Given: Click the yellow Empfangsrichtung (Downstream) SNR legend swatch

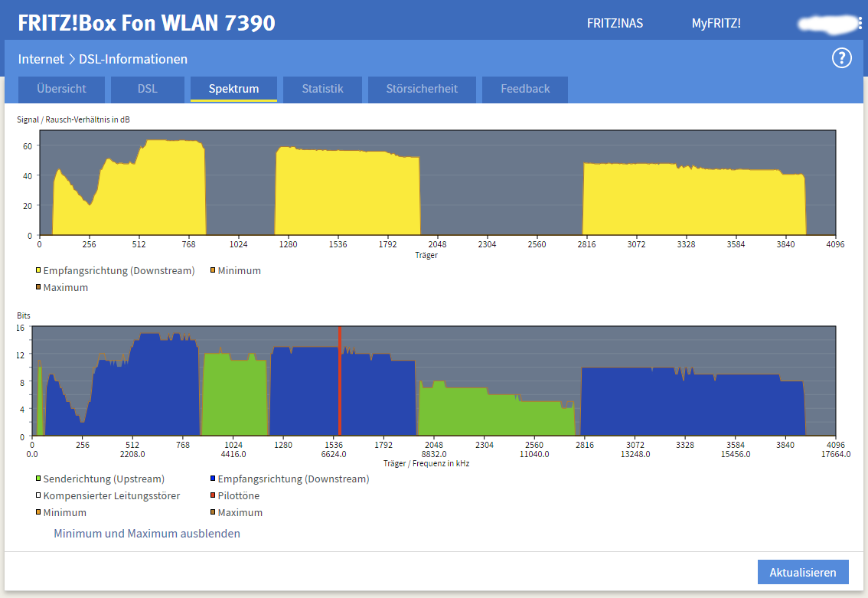Looking at the screenshot, I should pyautogui.click(x=38, y=271).
